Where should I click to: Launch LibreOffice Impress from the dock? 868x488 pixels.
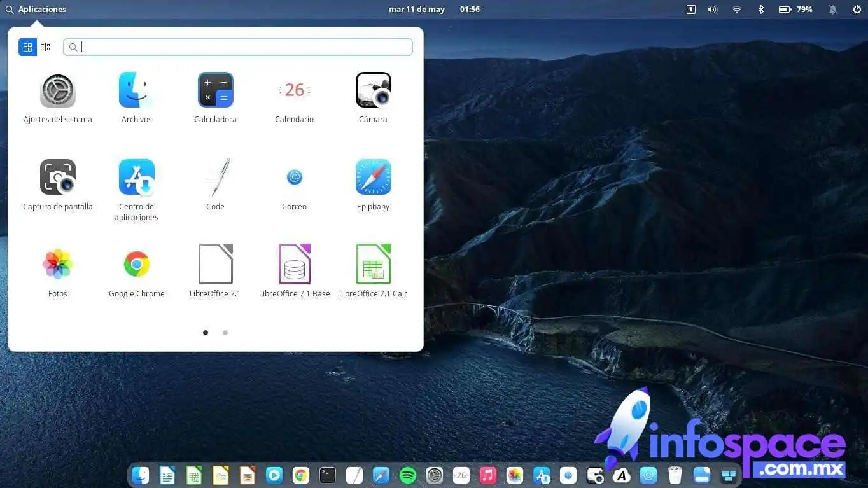tap(248, 475)
